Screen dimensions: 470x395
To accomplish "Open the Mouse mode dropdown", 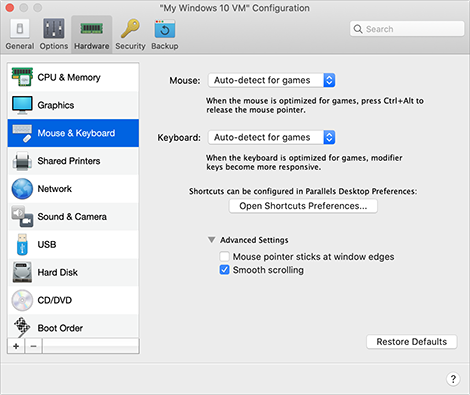I will pyautogui.click(x=272, y=80).
